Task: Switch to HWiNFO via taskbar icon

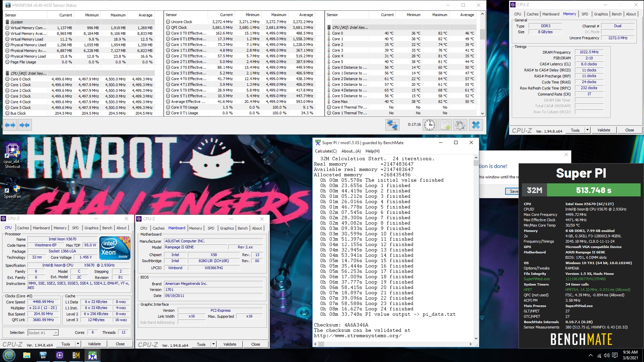Action: coord(43,355)
